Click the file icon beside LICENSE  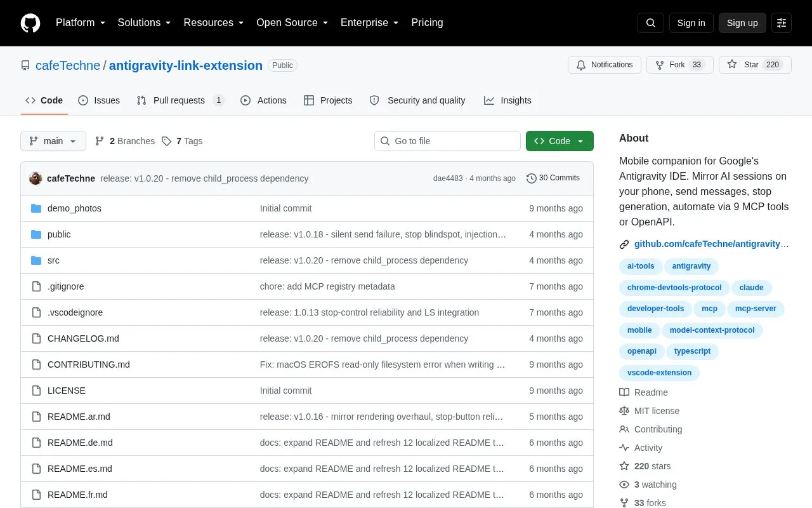tap(36, 391)
